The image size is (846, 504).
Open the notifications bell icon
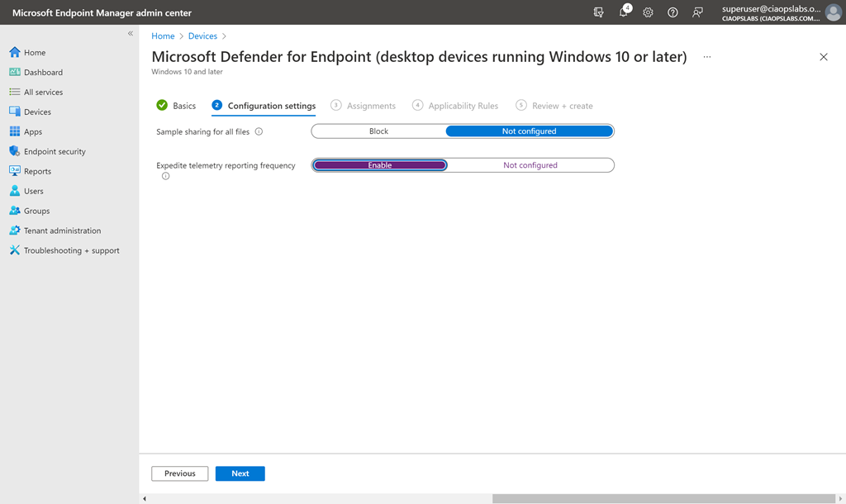[624, 12]
